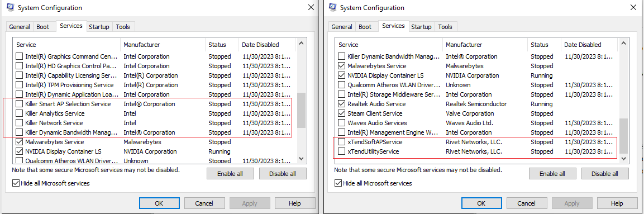Check Intel(R) Management Engine service checkbox
This screenshot has height=214, width=644.
341,132
